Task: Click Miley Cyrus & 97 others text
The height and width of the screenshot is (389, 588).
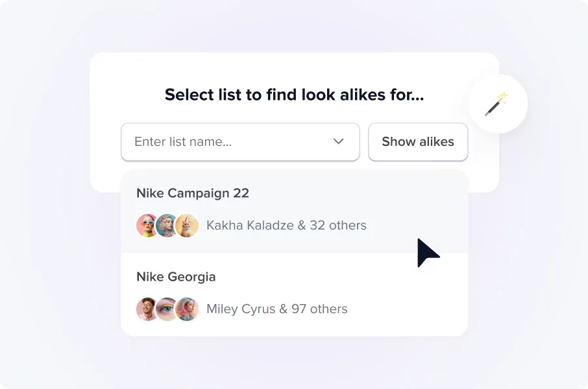Action: (x=276, y=309)
